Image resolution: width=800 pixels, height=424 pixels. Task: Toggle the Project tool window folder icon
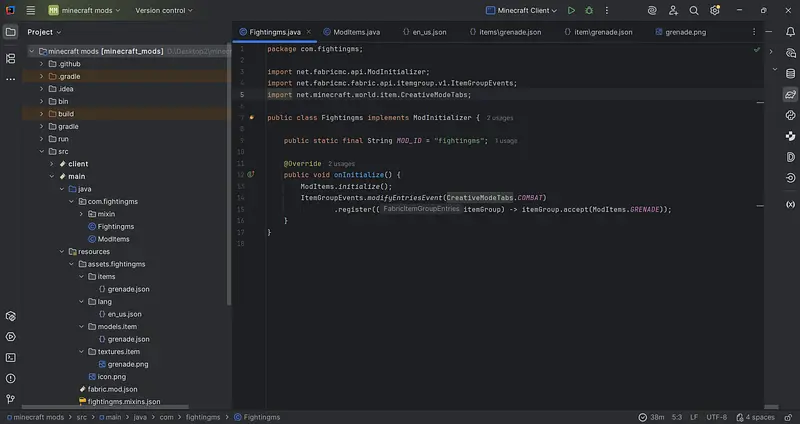[10, 31]
